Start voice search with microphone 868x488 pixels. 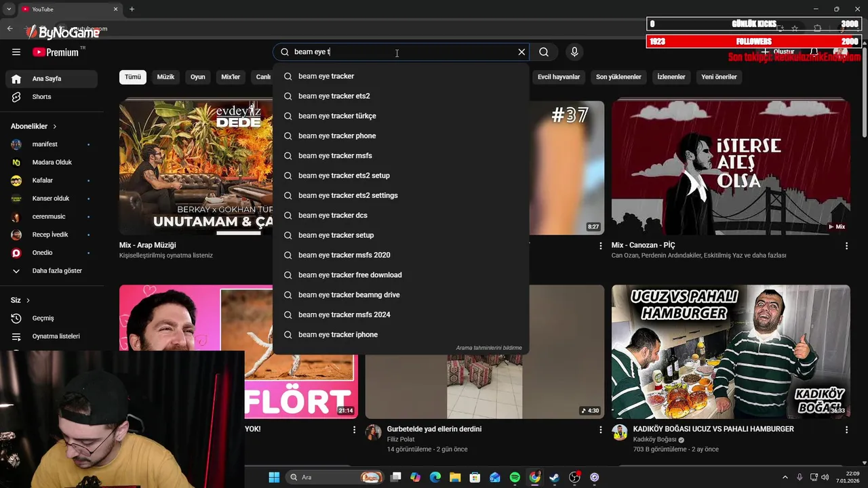coord(574,52)
